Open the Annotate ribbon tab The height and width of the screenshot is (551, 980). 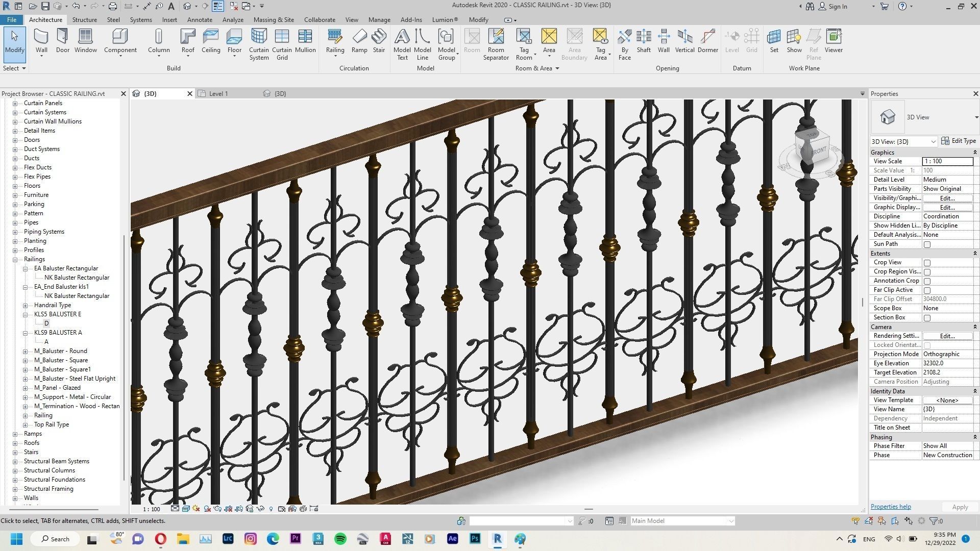(200, 19)
